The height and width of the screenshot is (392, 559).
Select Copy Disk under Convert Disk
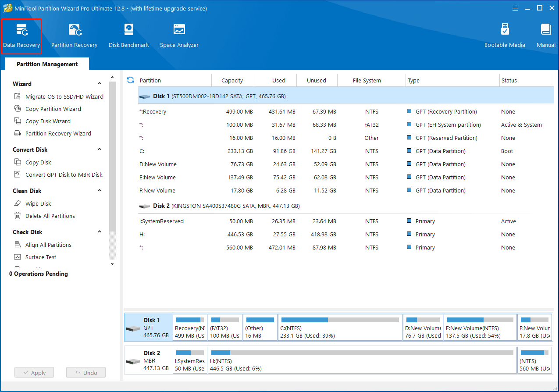(32, 162)
